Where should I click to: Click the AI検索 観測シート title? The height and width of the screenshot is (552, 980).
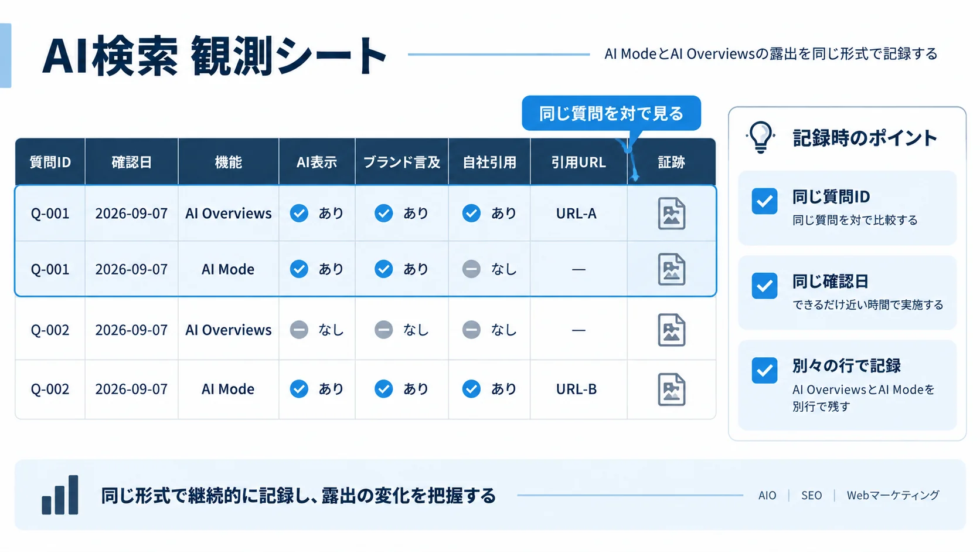(215, 56)
